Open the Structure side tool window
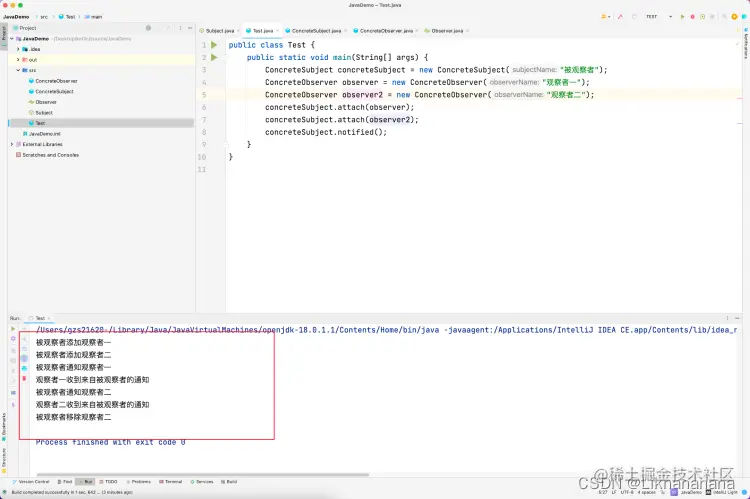 pyautogui.click(x=3, y=460)
